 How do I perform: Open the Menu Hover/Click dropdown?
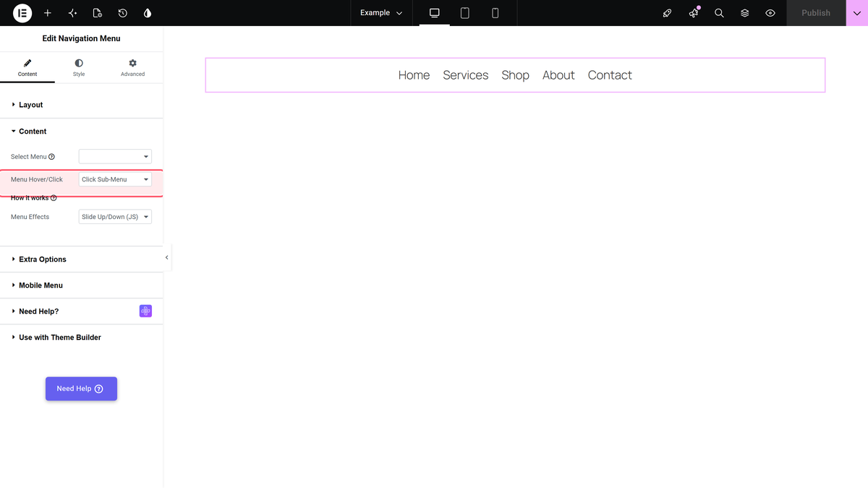tap(115, 179)
